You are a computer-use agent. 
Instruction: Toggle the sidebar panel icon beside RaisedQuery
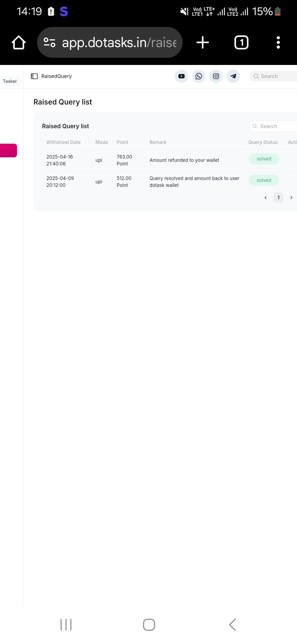pyautogui.click(x=34, y=76)
